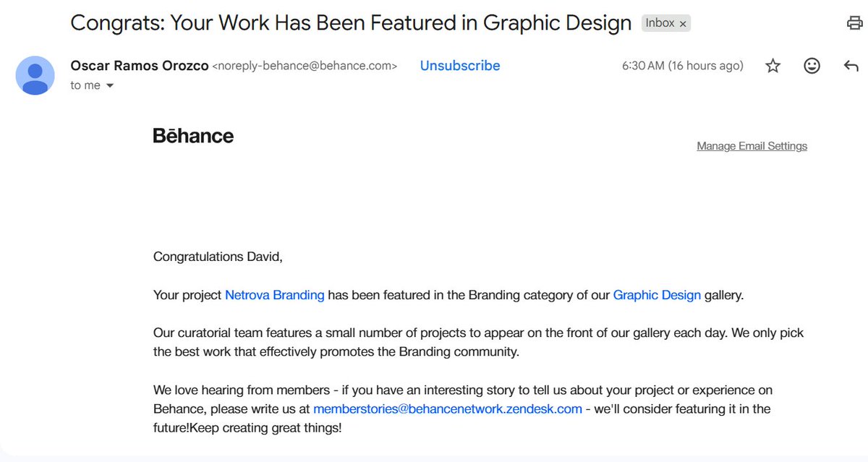The width and height of the screenshot is (868, 462).
Task: Print this email using the printer icon
Action: pos(854,23)
